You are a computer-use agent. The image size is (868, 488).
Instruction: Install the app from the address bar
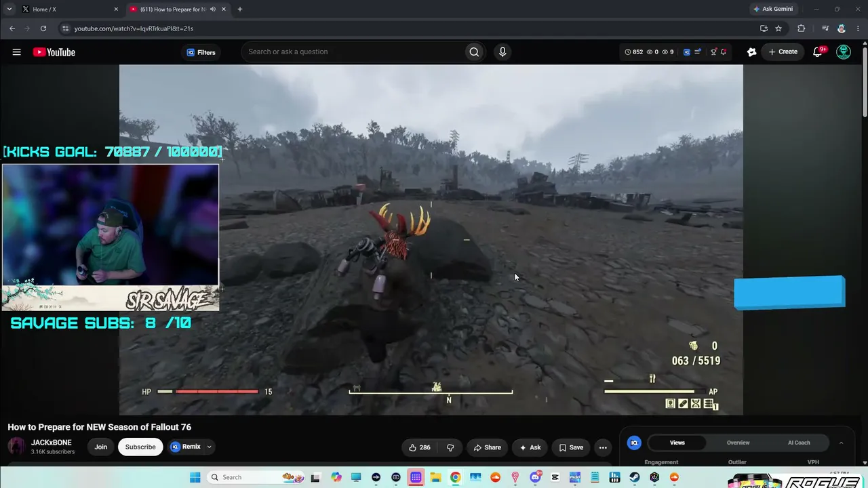point(764,28)
